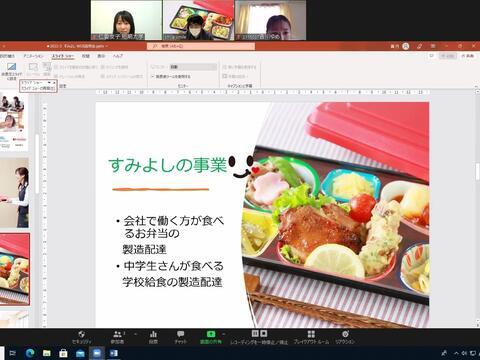Open File Explorer from taskbar
Viewport: 480px width, 360px height.
[x=47, y=353]
